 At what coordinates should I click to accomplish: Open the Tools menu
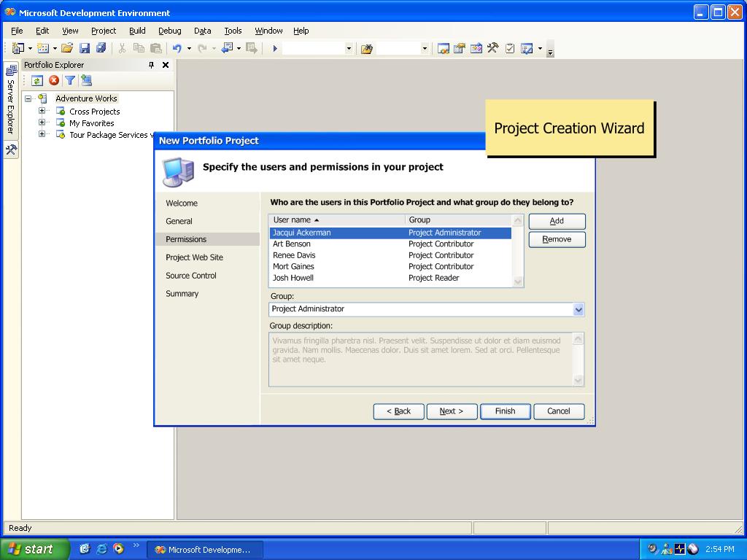pyautogui.click(x=233, y=31)
